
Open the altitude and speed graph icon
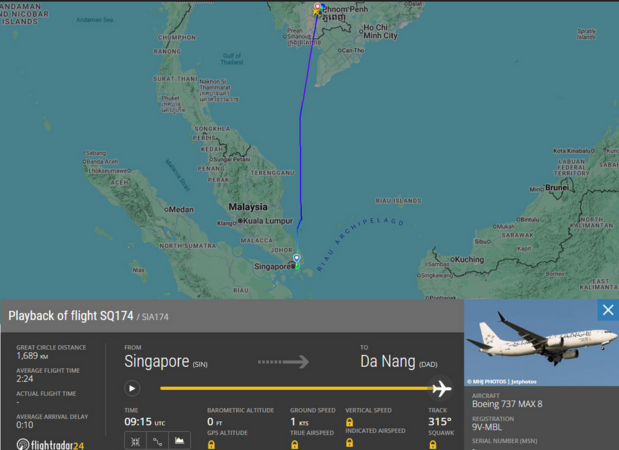point(180,441)
